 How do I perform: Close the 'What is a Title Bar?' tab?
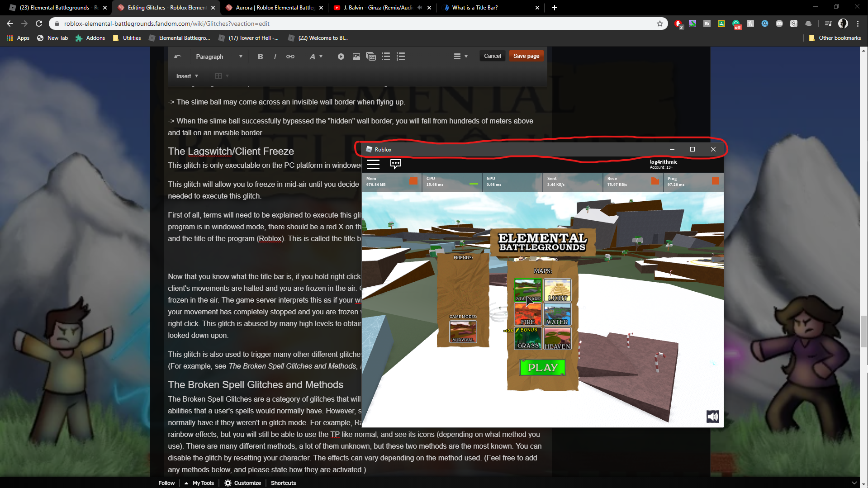pyautogui.click(x=537, y=8)
